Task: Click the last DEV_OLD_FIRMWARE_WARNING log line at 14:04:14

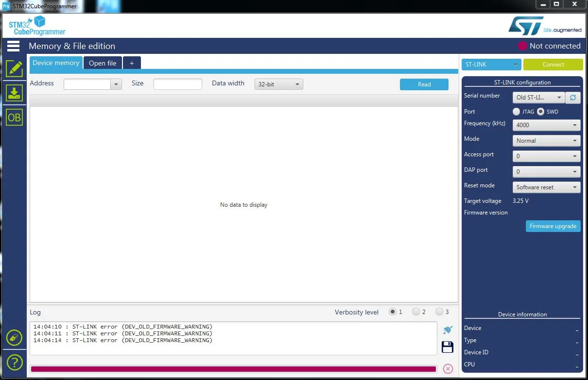Action: [122, 341]
